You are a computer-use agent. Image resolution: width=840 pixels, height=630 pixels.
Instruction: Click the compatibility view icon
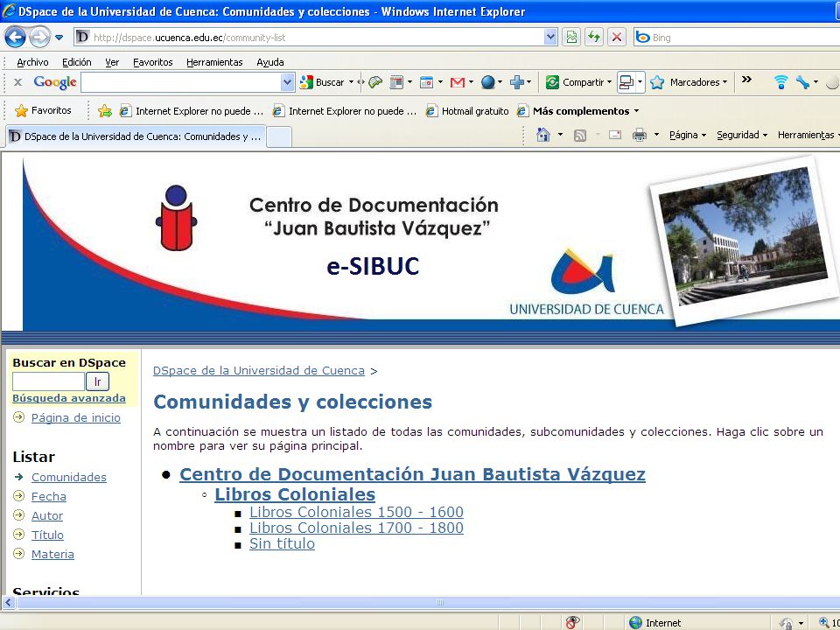point(571,38)
